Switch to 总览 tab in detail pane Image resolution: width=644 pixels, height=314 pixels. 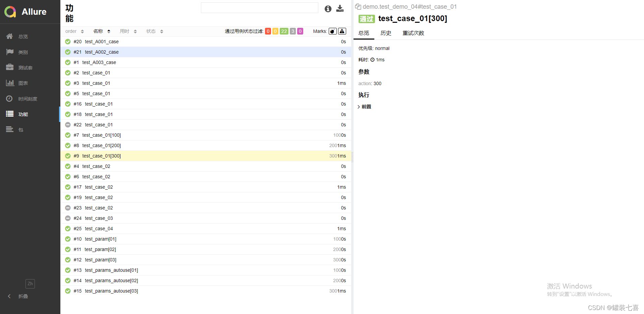364,33
